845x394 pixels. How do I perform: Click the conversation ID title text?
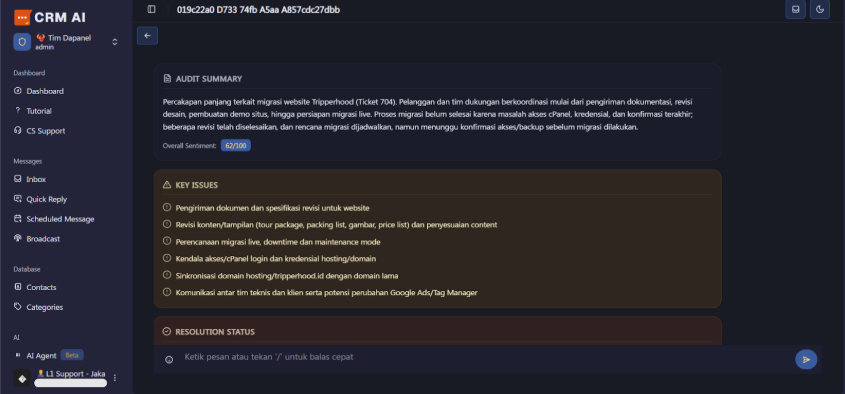[258, 10]
